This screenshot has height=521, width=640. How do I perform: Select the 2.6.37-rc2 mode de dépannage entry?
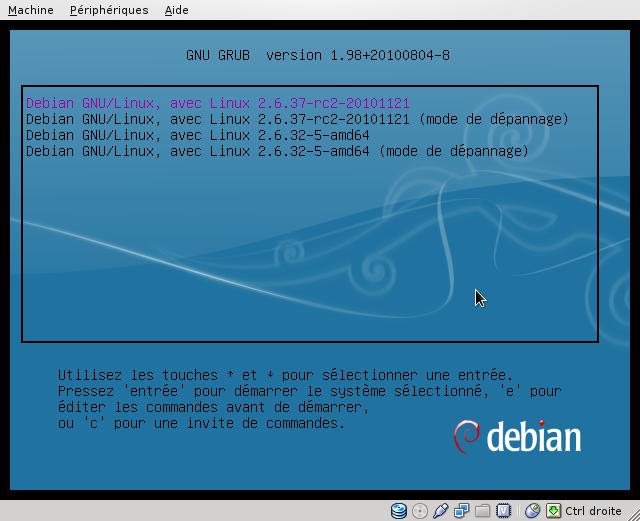pos(296,119)
